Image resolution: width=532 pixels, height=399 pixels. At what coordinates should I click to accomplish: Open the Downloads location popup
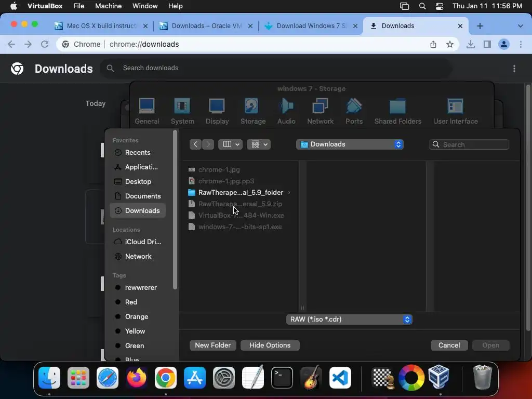pos(350,144)
